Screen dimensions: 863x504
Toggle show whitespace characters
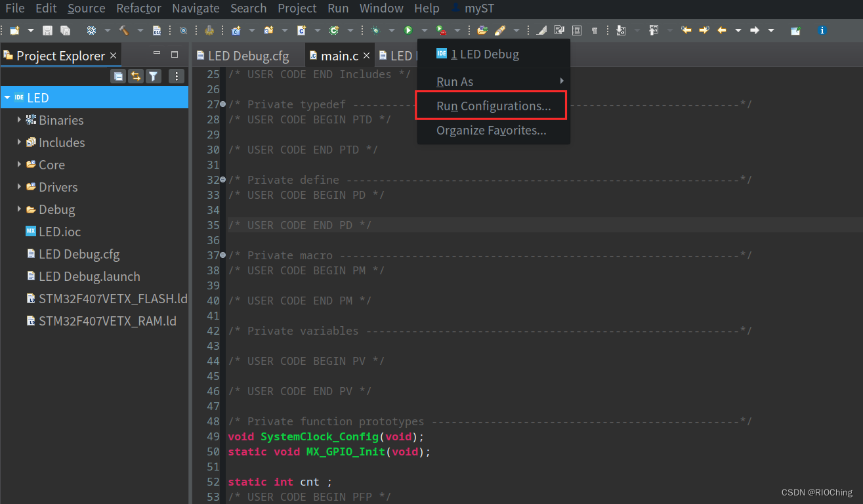[595, 30]
